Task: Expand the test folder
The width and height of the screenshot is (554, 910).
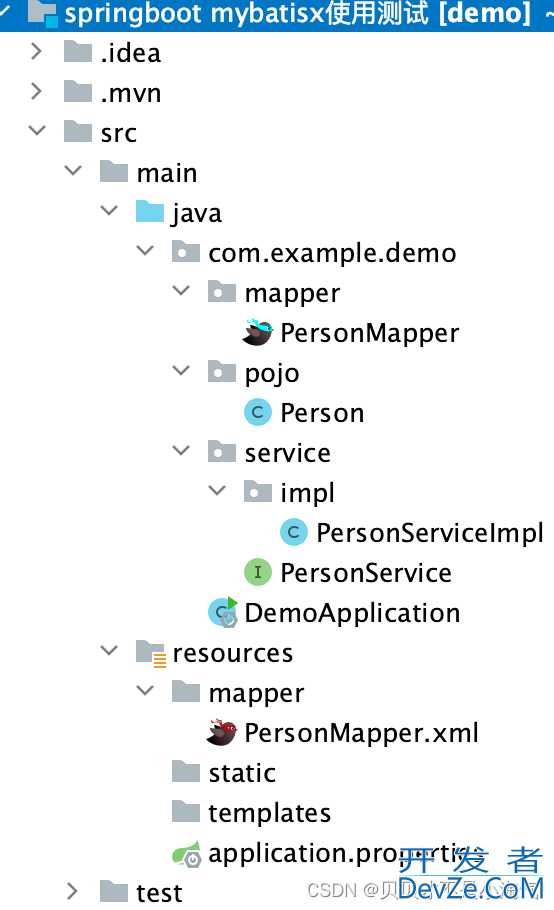Action: pyautogui.click(x=73, y=891)
